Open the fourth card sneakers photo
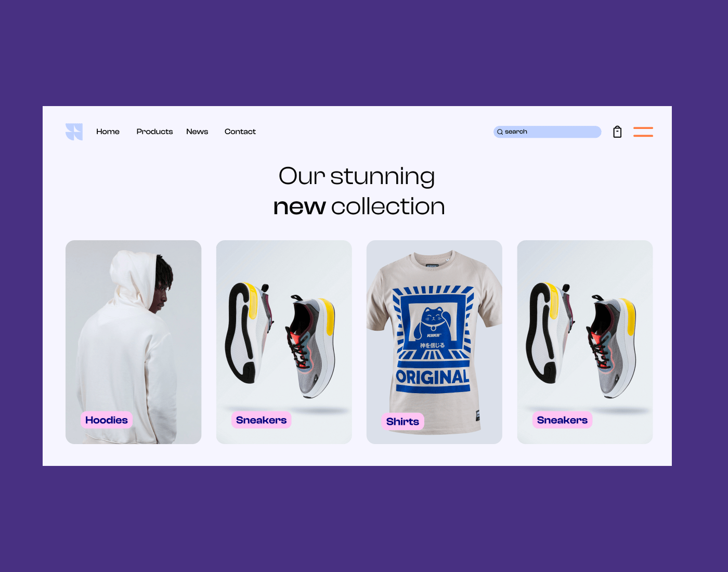Image resolution: width=728 pixels, height=572 pixels. click(x=584, y=342)
